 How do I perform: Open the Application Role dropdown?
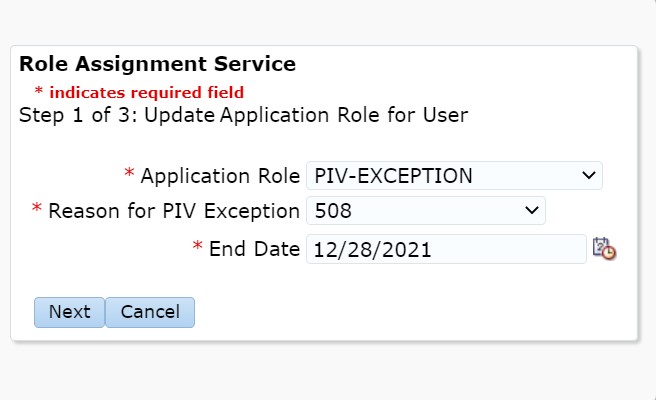(x=453, y=176)
